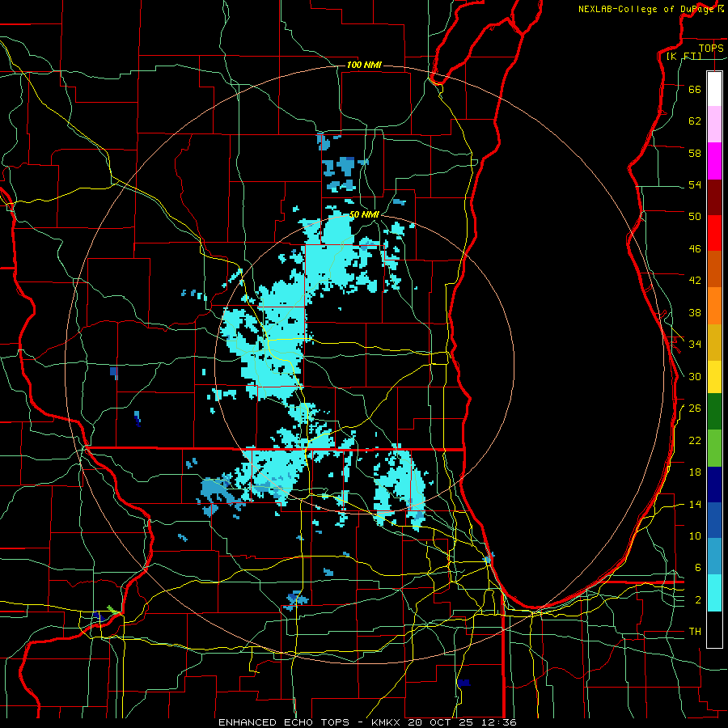Image resolution: width=728 pixels, height=728 pixels.
Task: Select the dark maroon legend swatch
Action: pos(714,197)
